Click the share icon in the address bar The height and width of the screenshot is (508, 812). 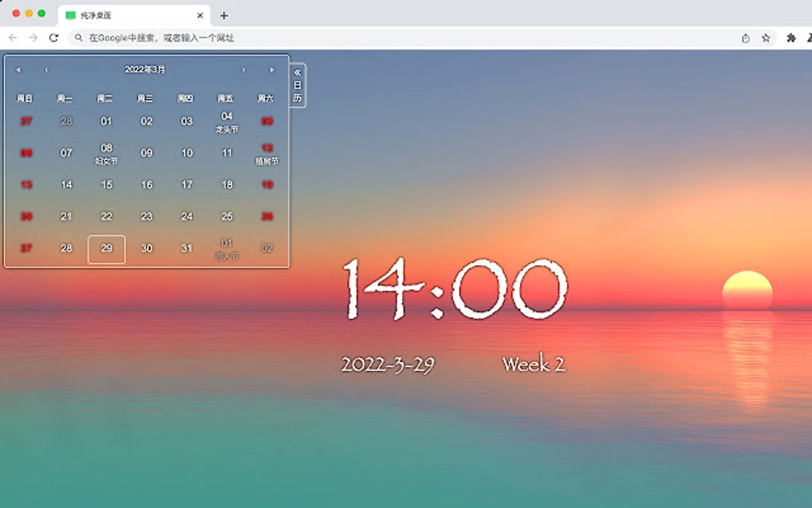tap(745, 37)
